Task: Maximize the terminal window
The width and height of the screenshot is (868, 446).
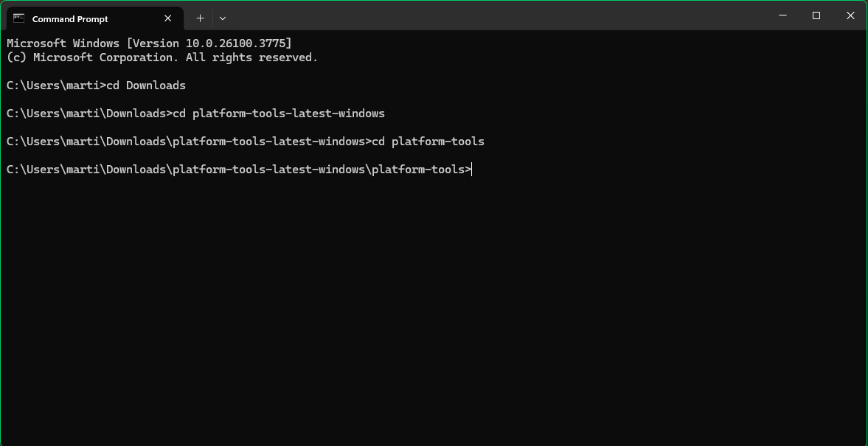Action: [816, 15]
